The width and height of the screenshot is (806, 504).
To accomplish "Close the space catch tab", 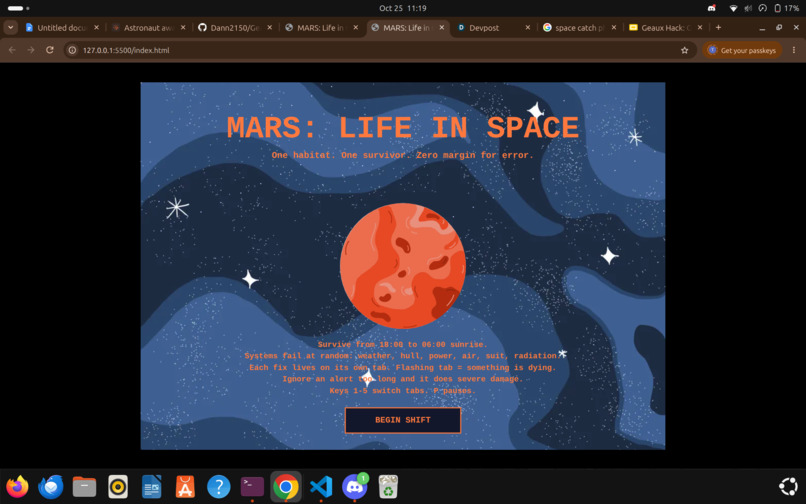I will point(614,28).
